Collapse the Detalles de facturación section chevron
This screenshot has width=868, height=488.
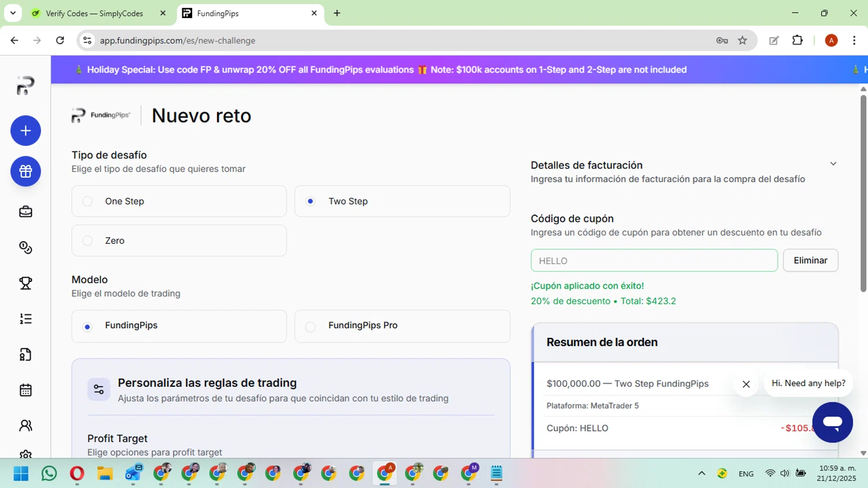pos(833,164)
